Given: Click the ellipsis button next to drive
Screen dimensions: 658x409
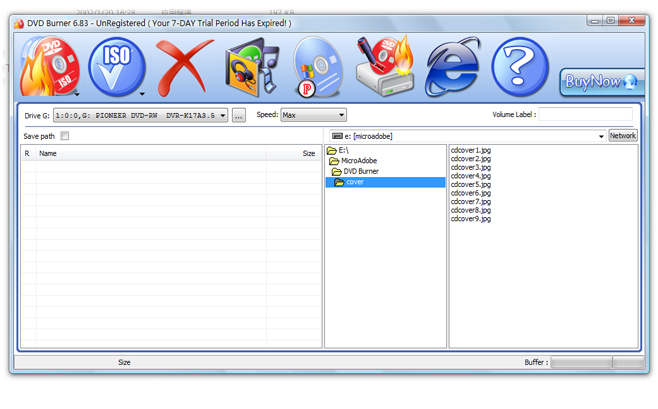Looking at the screenshot, I should [239, 115].
